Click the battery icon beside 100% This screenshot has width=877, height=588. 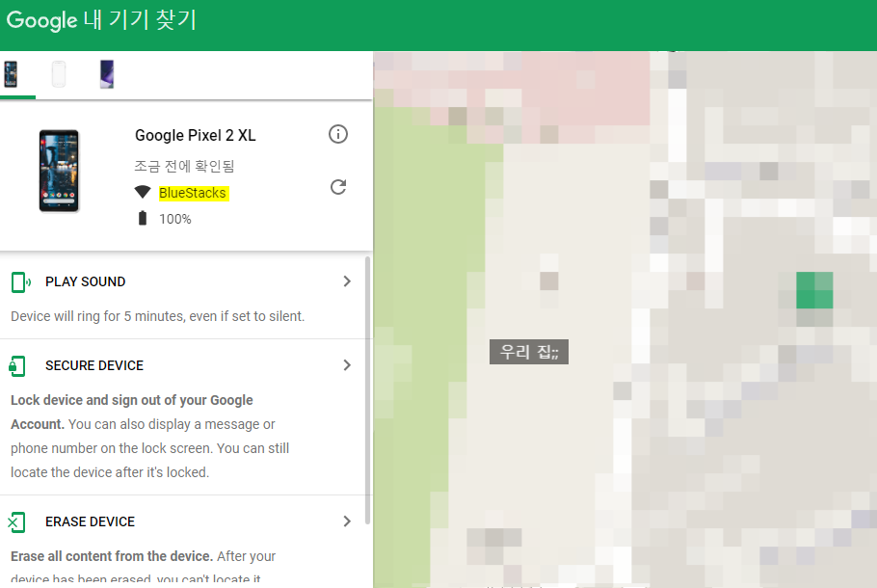(143, 218)
